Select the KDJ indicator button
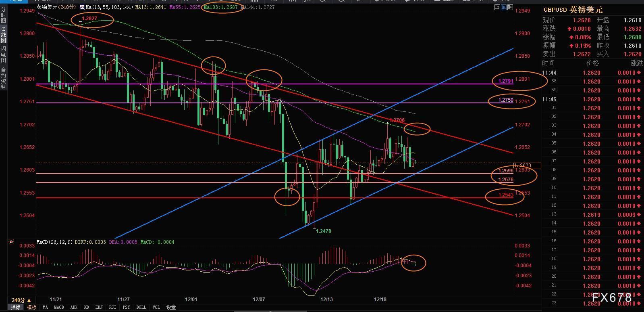 99,307
